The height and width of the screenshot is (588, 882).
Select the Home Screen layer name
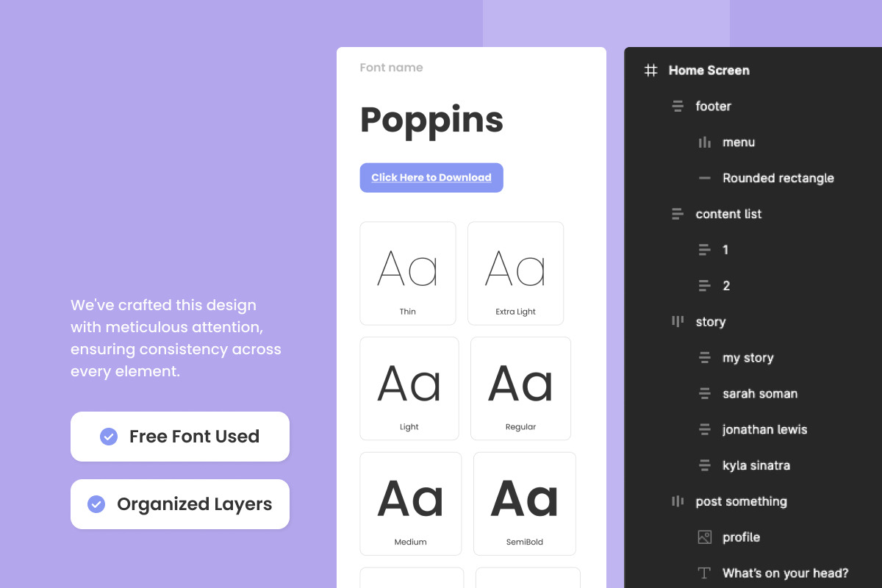pyautogui.click(x=709, y=71)
